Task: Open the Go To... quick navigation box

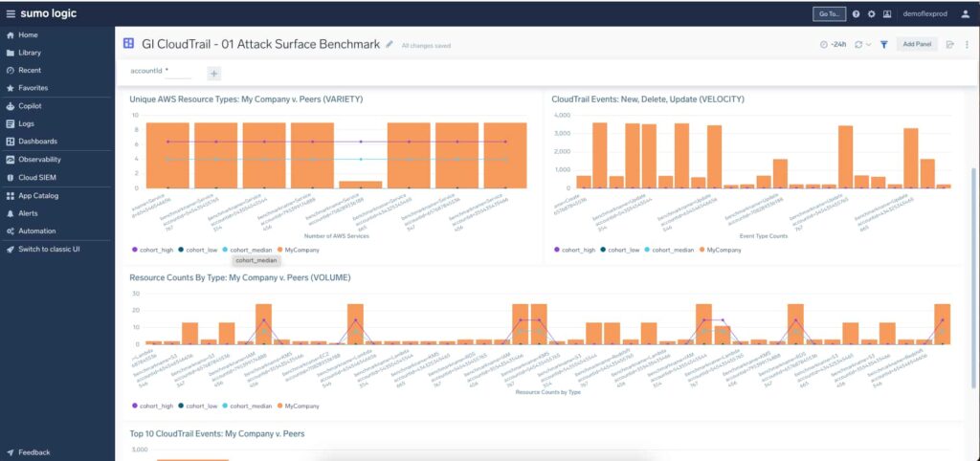Action: click(830, 13)
